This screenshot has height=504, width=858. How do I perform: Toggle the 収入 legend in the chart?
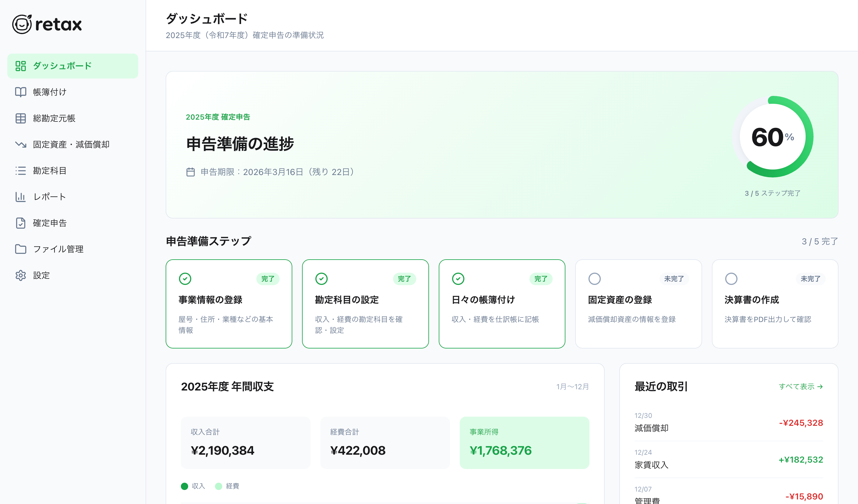click(x=193, y=486)
